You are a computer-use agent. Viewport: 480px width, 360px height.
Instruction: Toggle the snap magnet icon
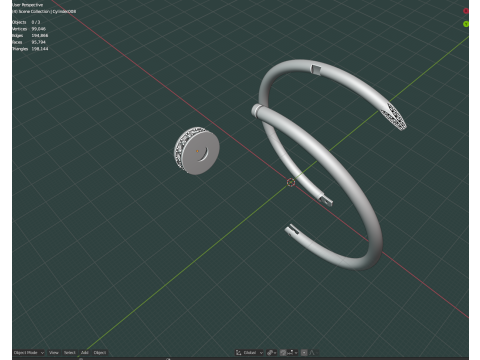[x=283, y=352]
